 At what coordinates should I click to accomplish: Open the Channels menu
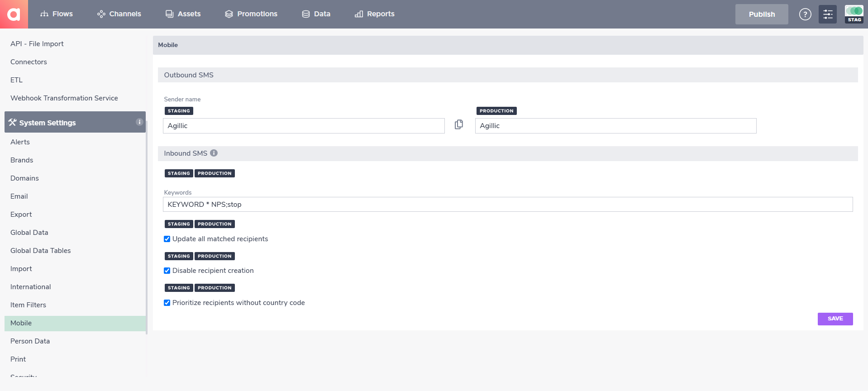119,14
